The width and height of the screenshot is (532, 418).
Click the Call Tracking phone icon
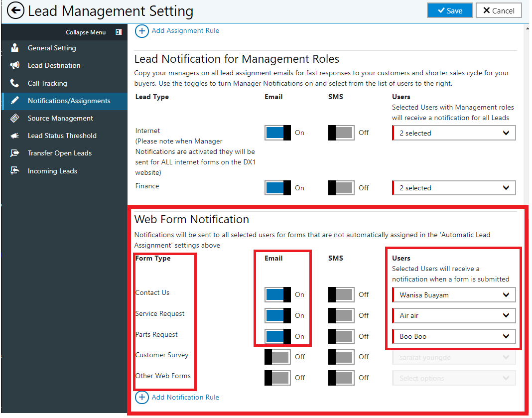coord(14,83)
